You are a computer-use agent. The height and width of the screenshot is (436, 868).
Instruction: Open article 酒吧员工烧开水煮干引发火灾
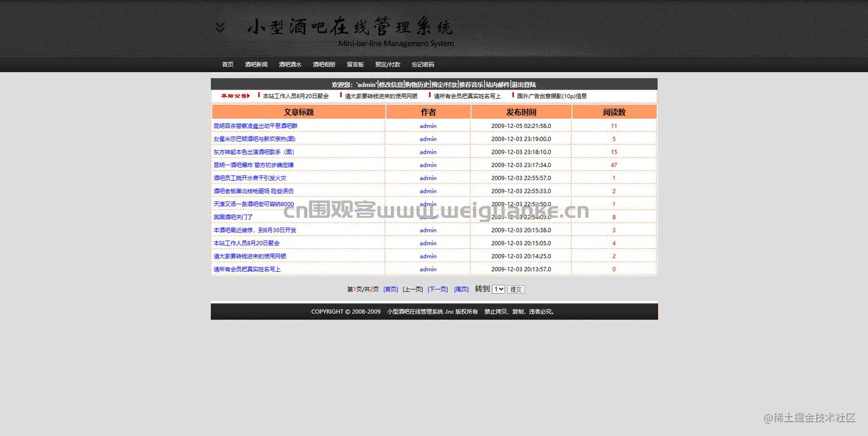250,178
